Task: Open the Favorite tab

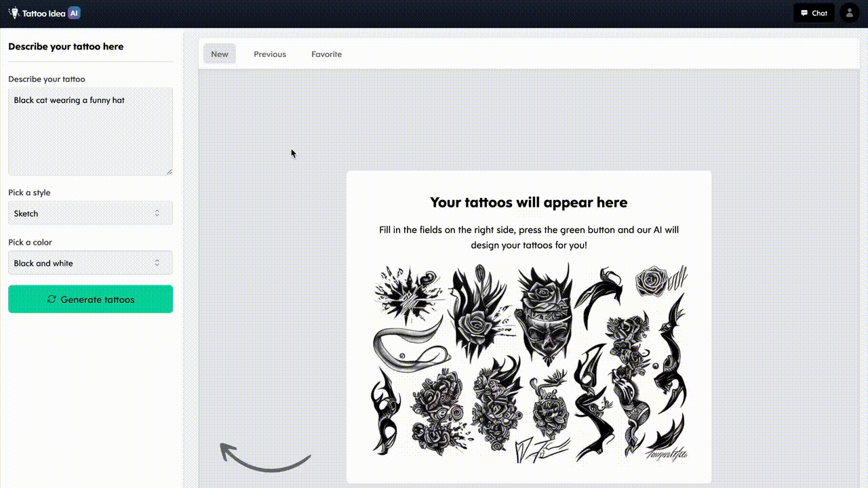Action: point(326,54)
